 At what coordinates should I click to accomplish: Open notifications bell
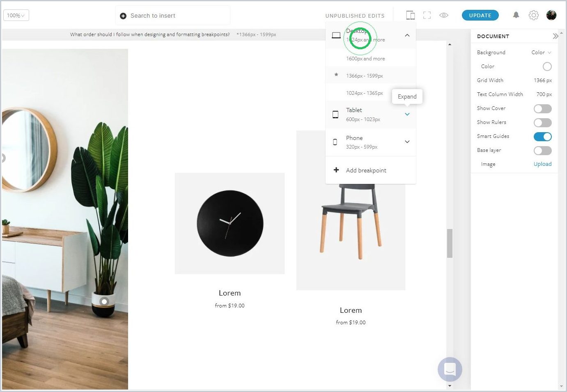click(516, 15)
